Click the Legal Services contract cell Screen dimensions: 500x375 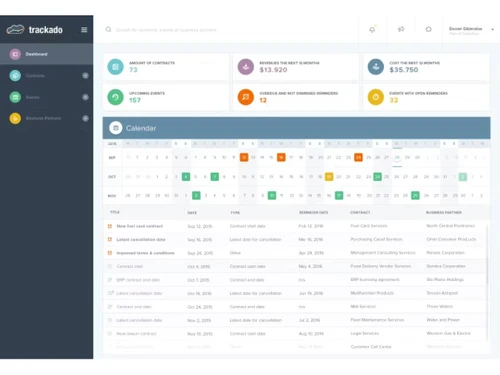coord(365,333)
